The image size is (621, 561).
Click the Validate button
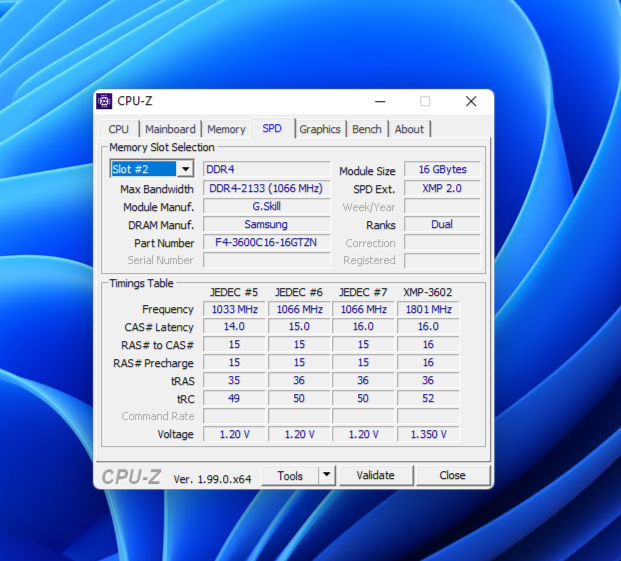click(x=375, y=475)
